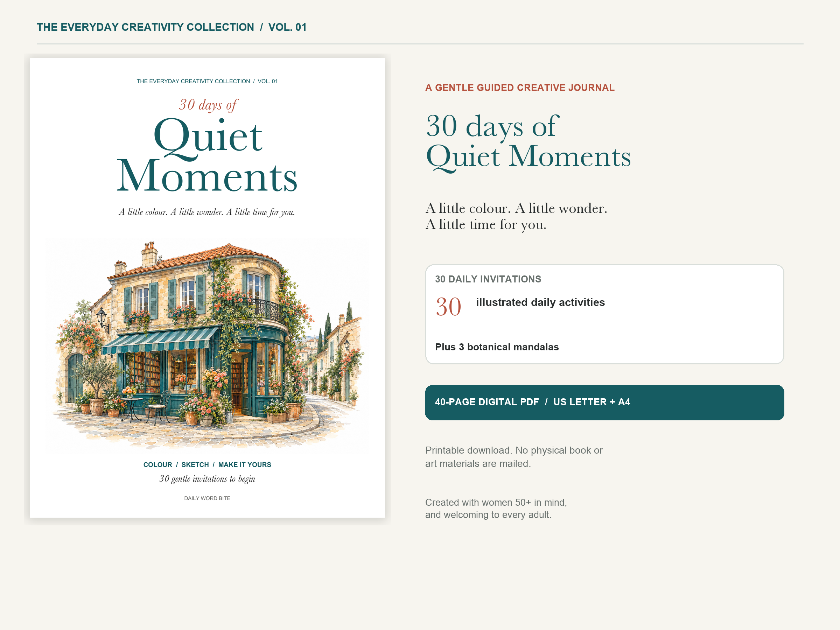The image size is (840, 630).
Task: Select the book cover thumbnail image
Action: pos(207,287)
